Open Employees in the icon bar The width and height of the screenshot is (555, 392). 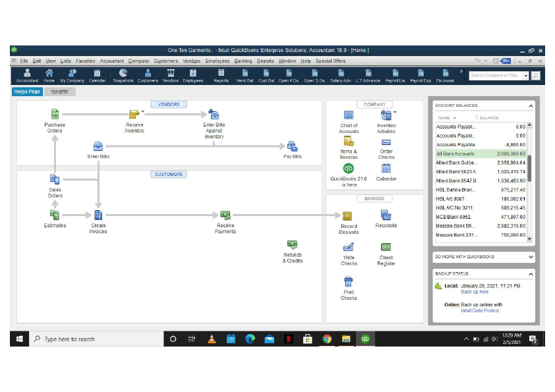coord(193,76)
